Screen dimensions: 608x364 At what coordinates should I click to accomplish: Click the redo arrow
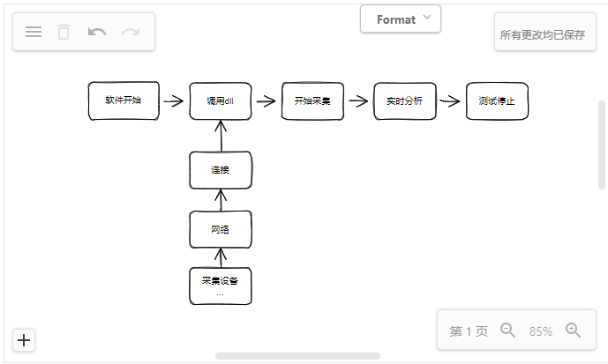tap(131, 32)
